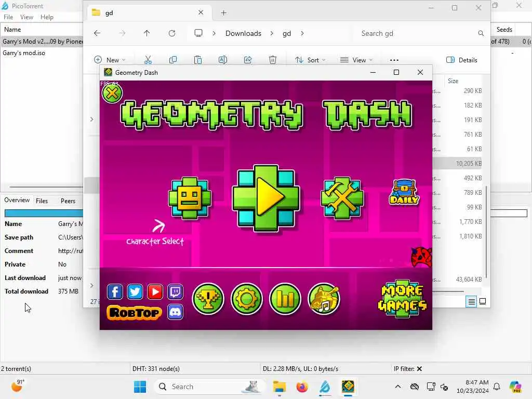Expand the chevron after Downloads breadcrumb
The height and width of the screenshot is (399, 532).
click(272, 33)
